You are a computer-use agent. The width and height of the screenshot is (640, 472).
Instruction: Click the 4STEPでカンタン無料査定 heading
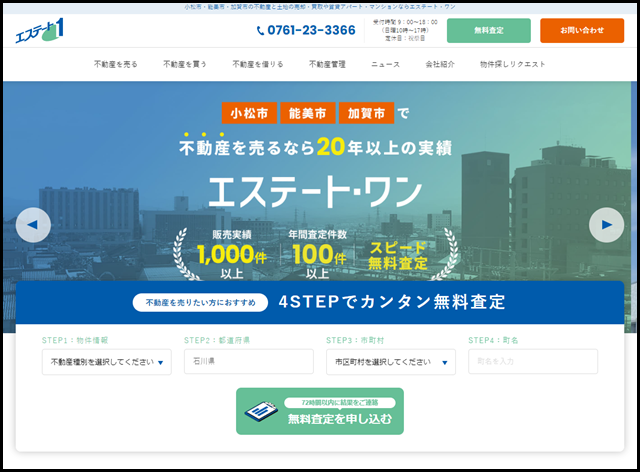(x=392, y=302)
